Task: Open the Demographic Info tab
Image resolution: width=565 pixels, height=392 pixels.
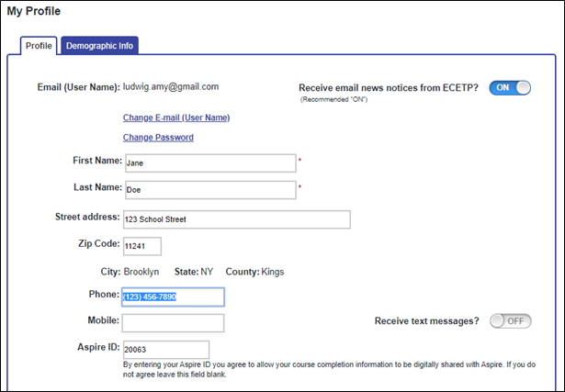Action: (100, 45)
